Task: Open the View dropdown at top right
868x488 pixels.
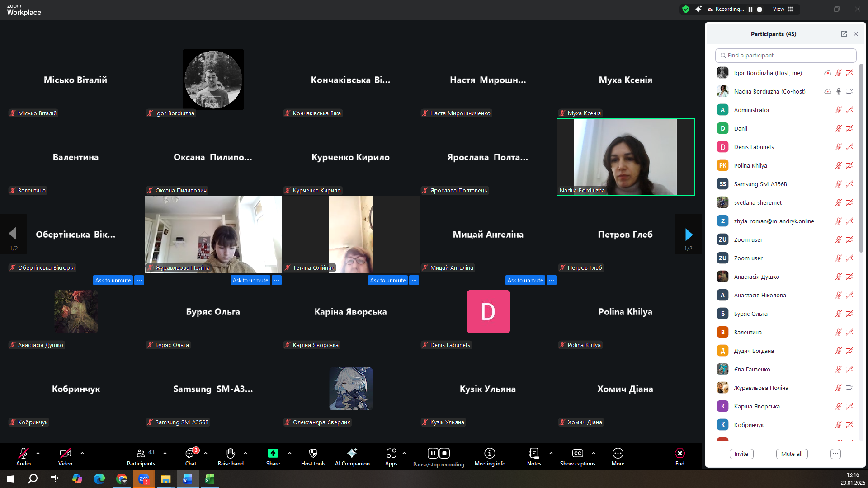Action: tap(783, 9)
